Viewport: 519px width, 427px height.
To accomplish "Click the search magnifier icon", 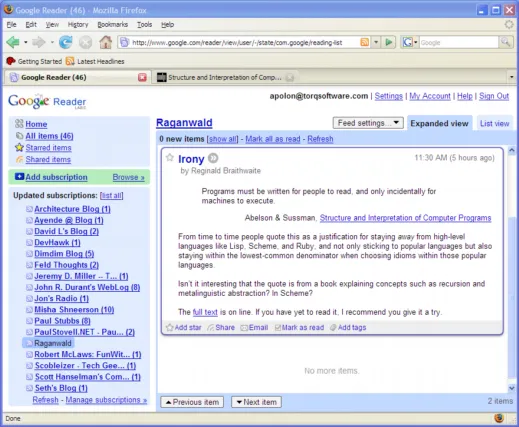I will click(505, 42).
